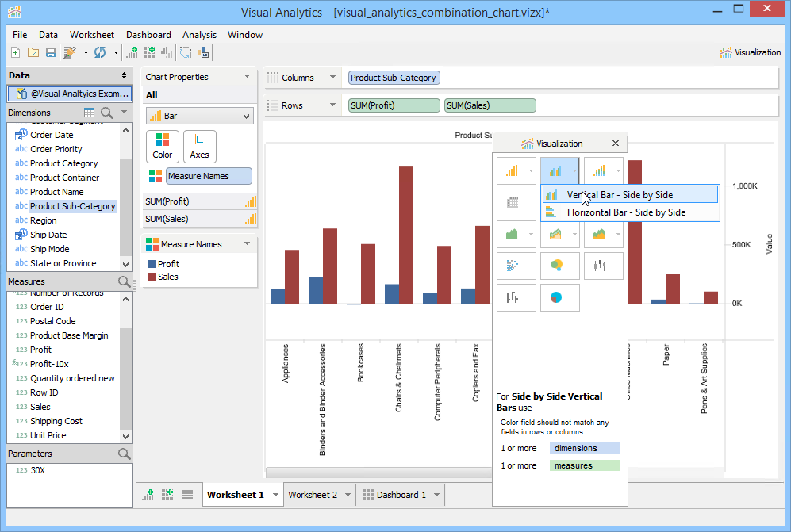791x532 pixels.
Task: Open dropdown arrow of side-by-side bar type
Action: point(574,171)
